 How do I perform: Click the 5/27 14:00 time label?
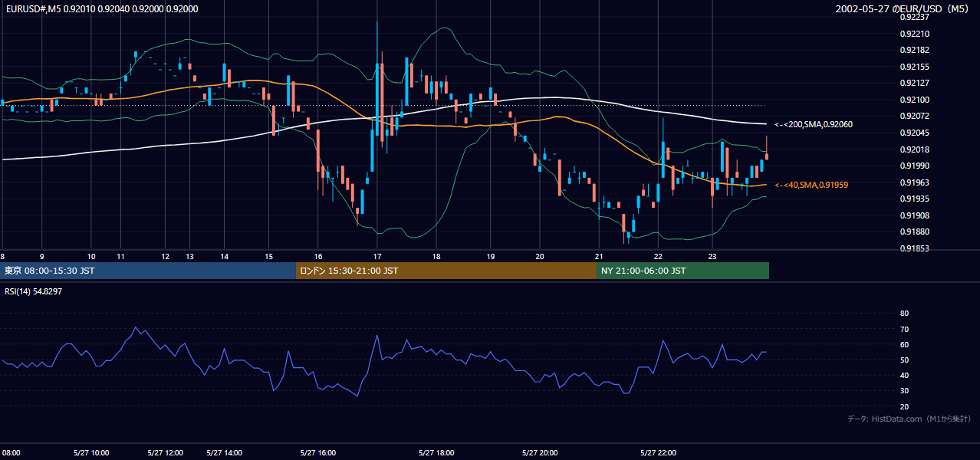tap(225, 453)
